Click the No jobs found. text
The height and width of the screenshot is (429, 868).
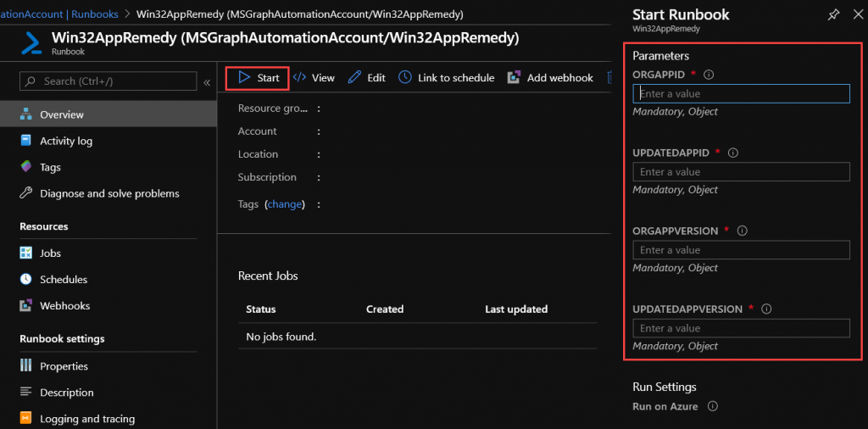[x=281, y=336]
